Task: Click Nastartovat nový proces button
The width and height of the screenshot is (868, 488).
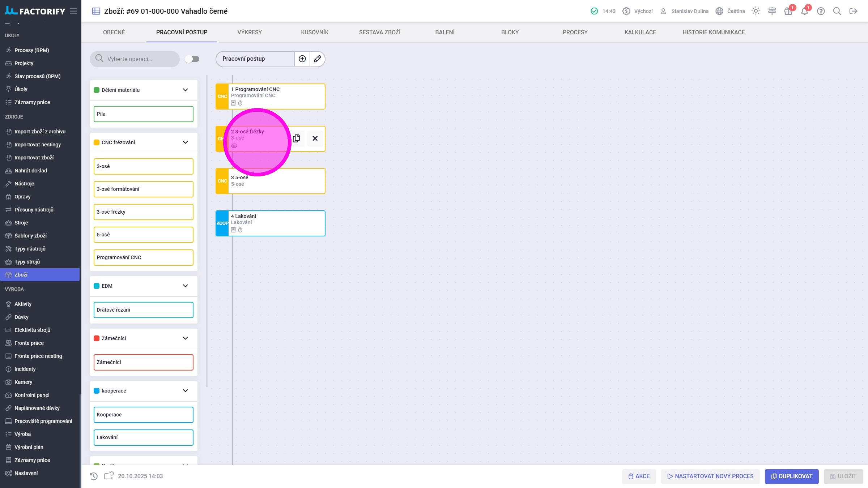Action: tap(710, 476)
